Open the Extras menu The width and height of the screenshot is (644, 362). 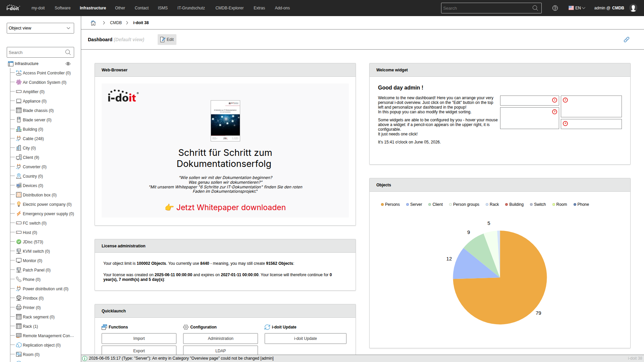[x=259, y=8]
